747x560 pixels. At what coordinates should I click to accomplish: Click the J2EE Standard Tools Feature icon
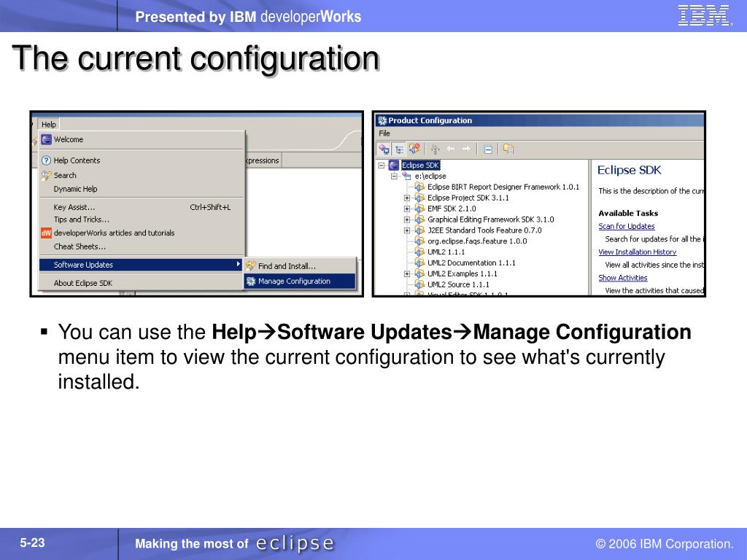pyautogui.click(x=419, y=230)
